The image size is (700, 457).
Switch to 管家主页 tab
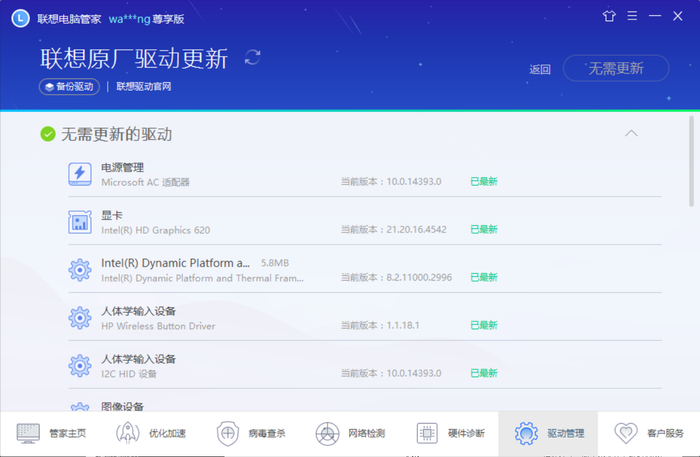pyautogui.click(x=50, y=434)
